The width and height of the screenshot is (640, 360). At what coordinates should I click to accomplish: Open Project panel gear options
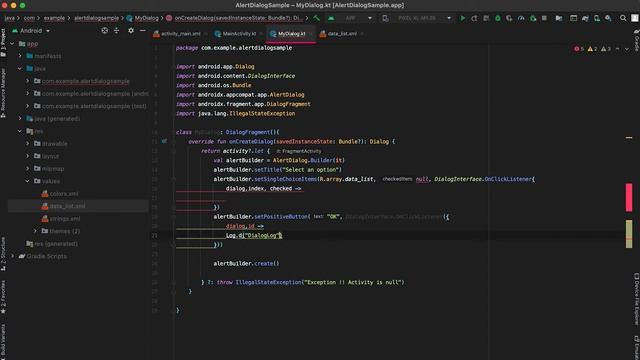pos(131,31)
